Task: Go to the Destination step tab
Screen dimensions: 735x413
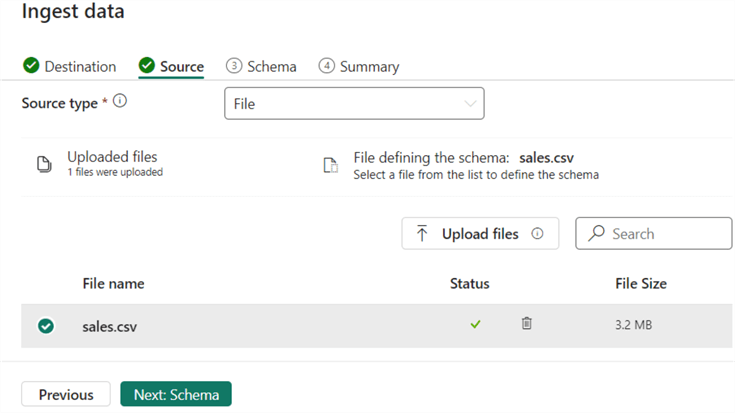Action: coord(70,67)
